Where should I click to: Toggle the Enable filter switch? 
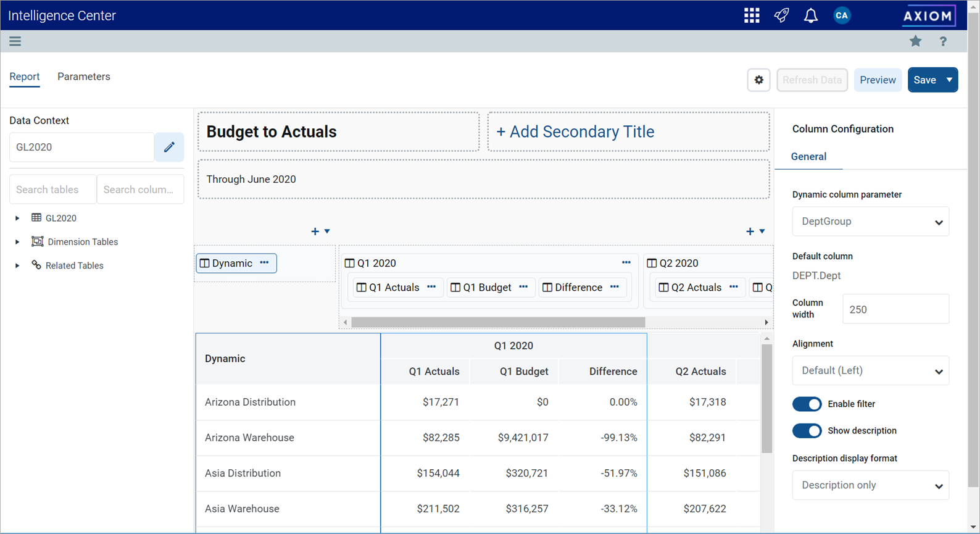(807, 404)
